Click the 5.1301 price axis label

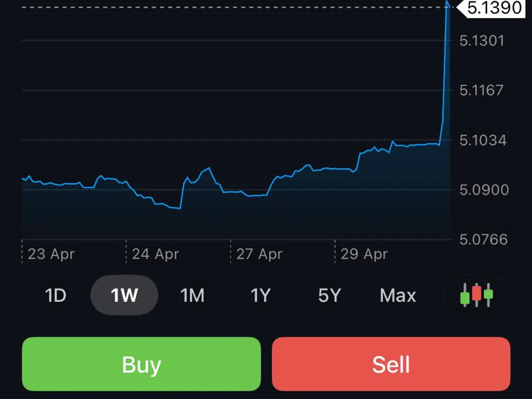point(482,41)
